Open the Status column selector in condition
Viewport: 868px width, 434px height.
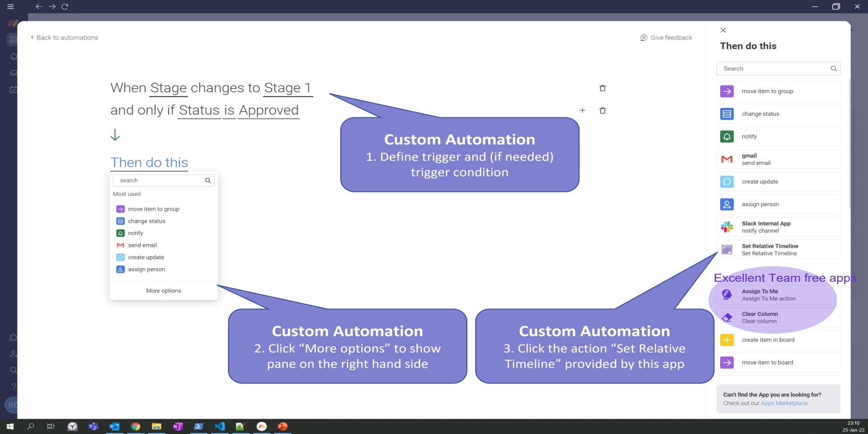pyautogui.click(x=199, y=110)
